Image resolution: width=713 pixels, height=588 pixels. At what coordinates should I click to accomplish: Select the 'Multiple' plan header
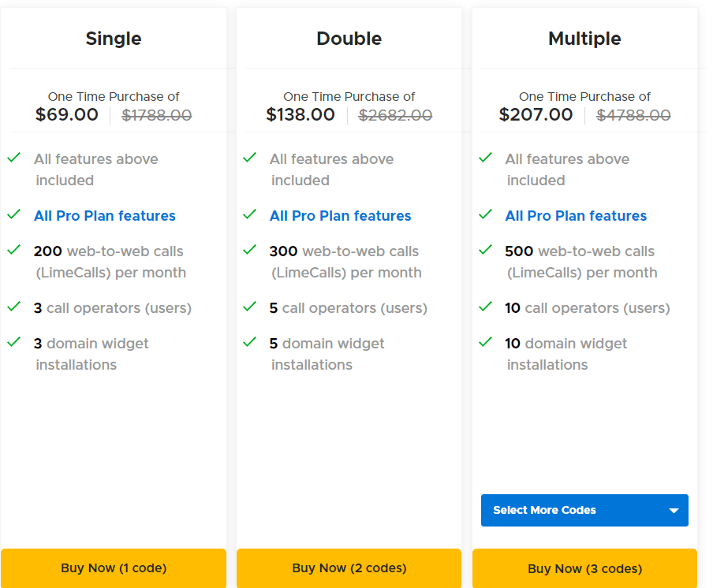pos(584,38)
